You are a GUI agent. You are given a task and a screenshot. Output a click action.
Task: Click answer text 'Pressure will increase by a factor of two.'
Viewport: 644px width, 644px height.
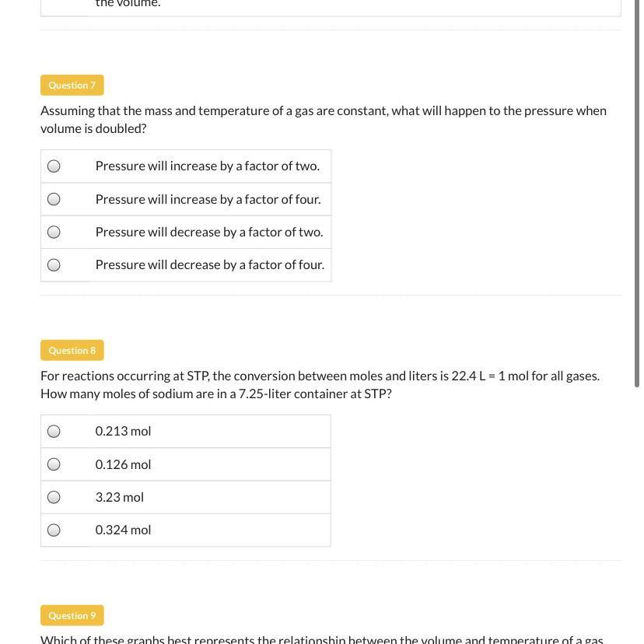tap(207, 166)
